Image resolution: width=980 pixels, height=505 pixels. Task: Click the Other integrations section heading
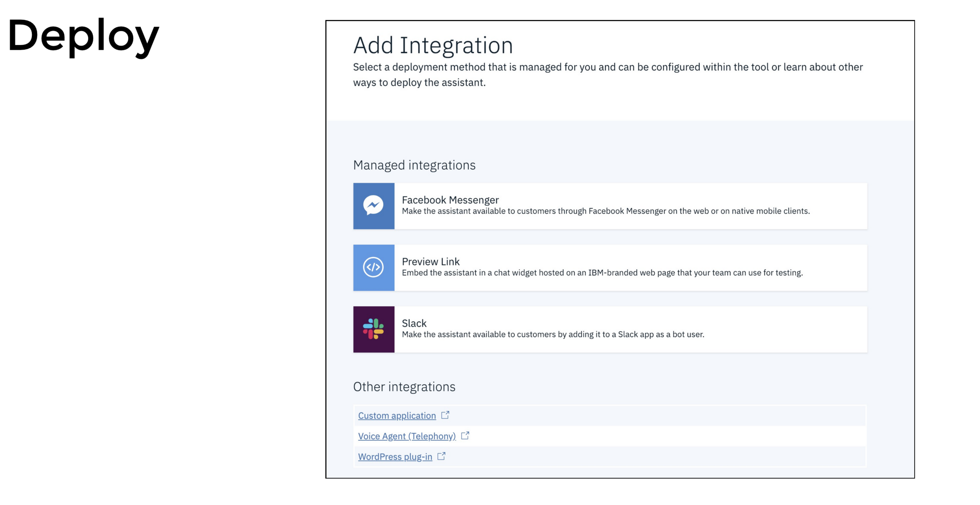click(x=404, y=387)
